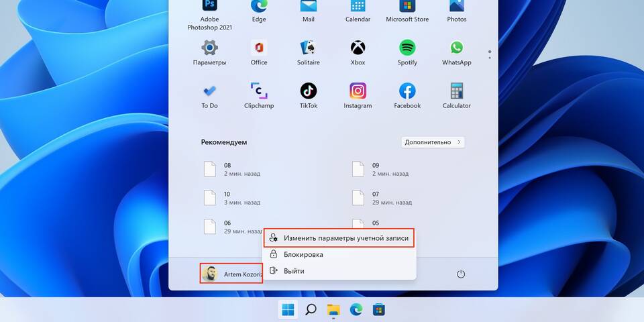Choose Блокировка from the account menu

tap(303, 254)
